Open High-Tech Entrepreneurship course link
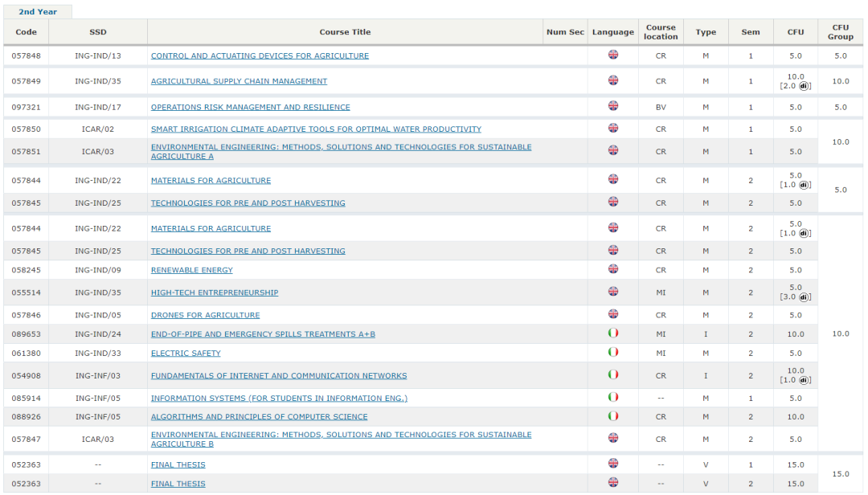This screenshot has height=495, width=868. coord(215,293)
